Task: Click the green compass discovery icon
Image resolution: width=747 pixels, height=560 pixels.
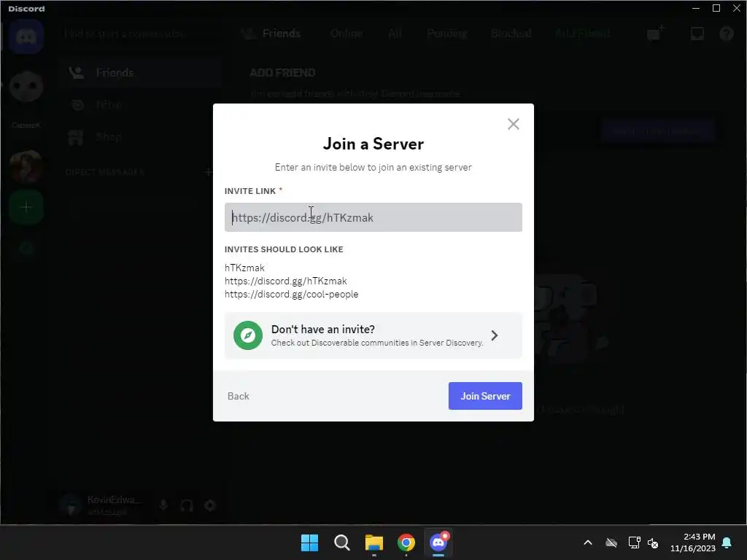Action: [x=248, y=335]
